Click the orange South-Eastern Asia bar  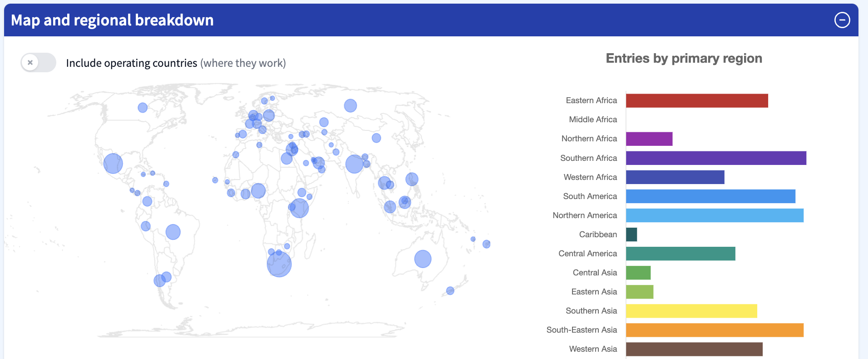(714, 330)
